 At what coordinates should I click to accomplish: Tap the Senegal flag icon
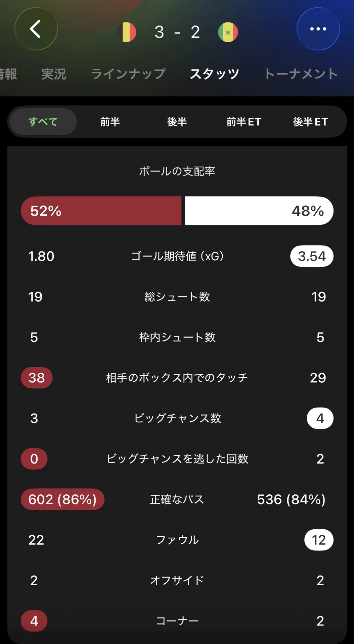[228, 32]
